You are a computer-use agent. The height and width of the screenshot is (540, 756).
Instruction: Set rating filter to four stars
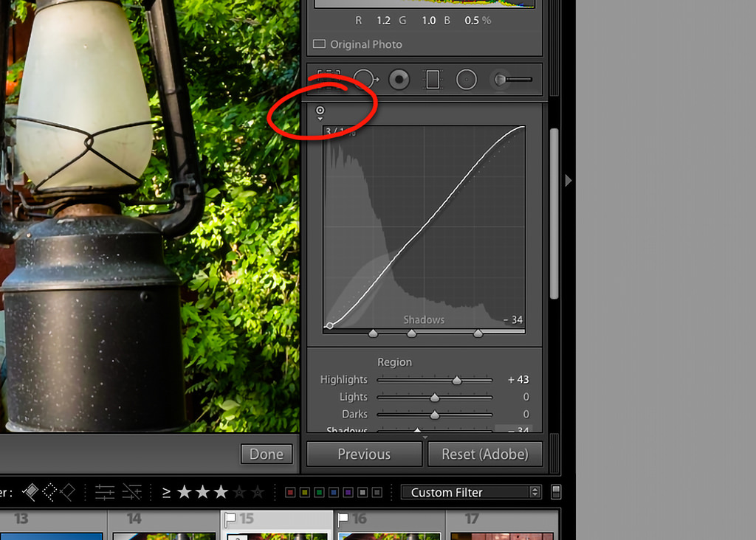point(239,492)
